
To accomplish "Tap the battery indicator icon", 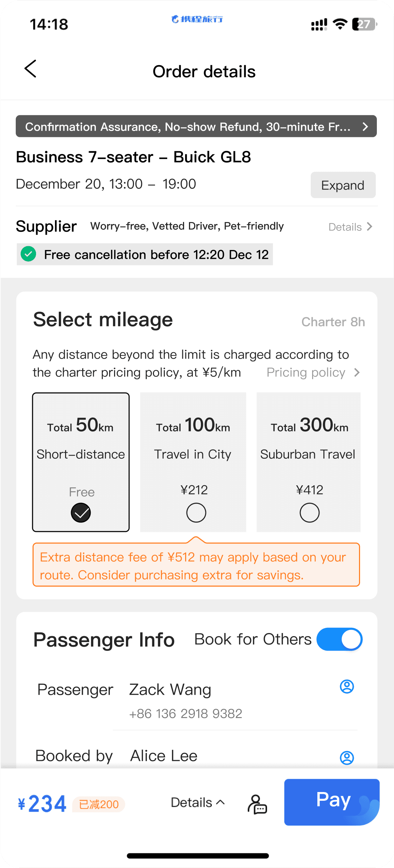I will pos(364,24).
